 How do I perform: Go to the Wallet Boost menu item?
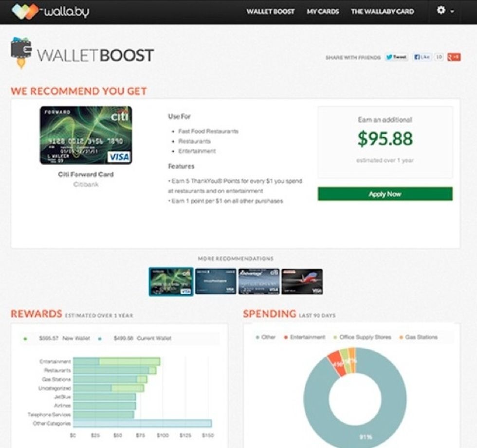(271, 12)
